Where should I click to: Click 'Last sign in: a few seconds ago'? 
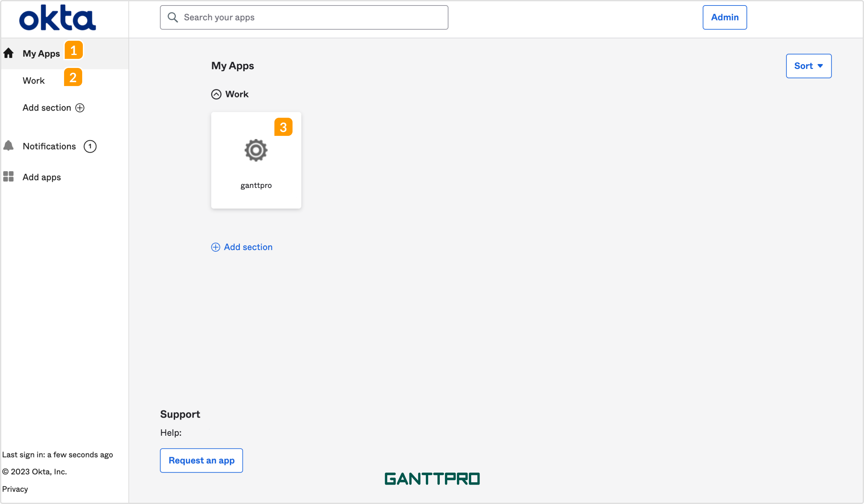(58, 455)
